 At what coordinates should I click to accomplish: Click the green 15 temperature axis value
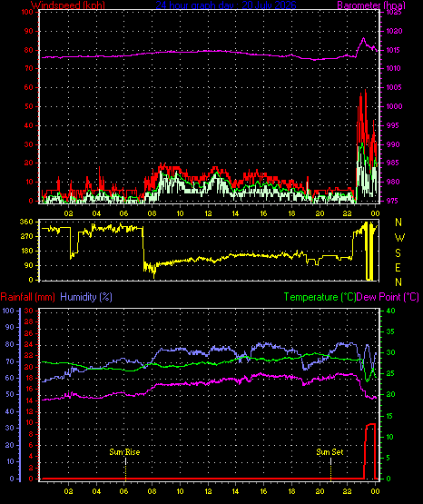pyautogui.click(x=390, y=416)
